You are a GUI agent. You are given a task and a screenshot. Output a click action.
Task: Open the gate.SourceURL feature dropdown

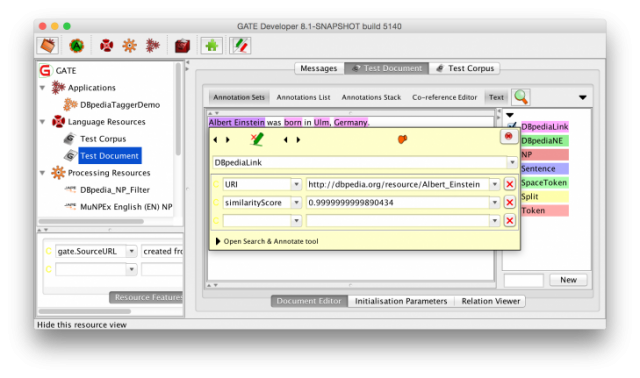tap(131, 251)
